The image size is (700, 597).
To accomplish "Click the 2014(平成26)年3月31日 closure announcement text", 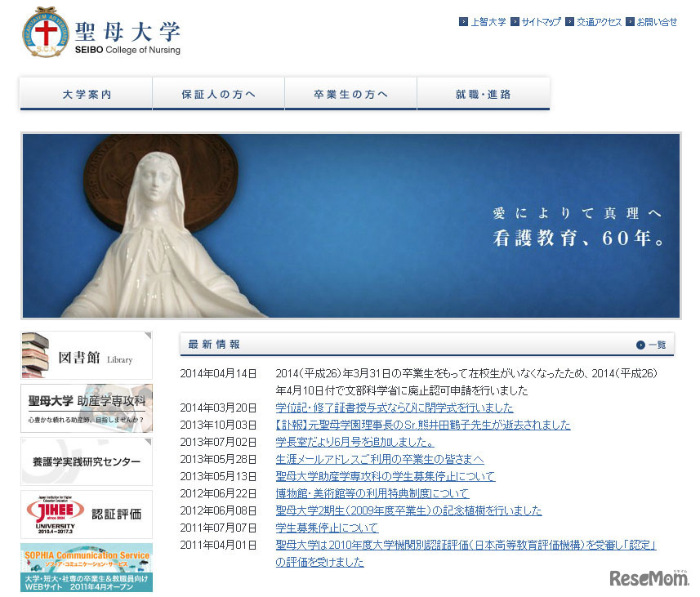I will coord(466,381).
